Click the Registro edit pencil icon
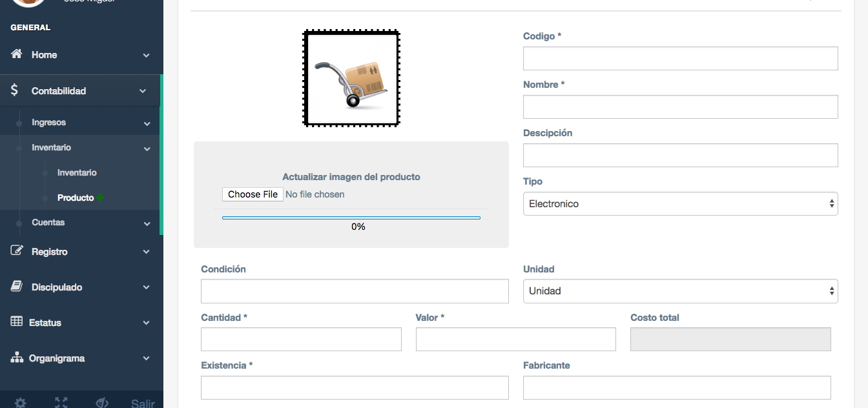This screenshot has width=868, height=408. point(17,250)
